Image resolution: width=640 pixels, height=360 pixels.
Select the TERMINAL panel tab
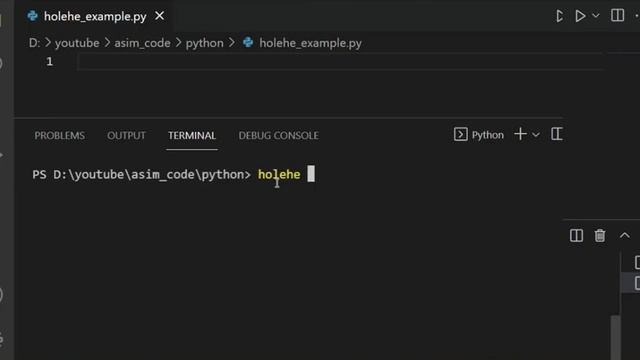click(x=192, y=136)
